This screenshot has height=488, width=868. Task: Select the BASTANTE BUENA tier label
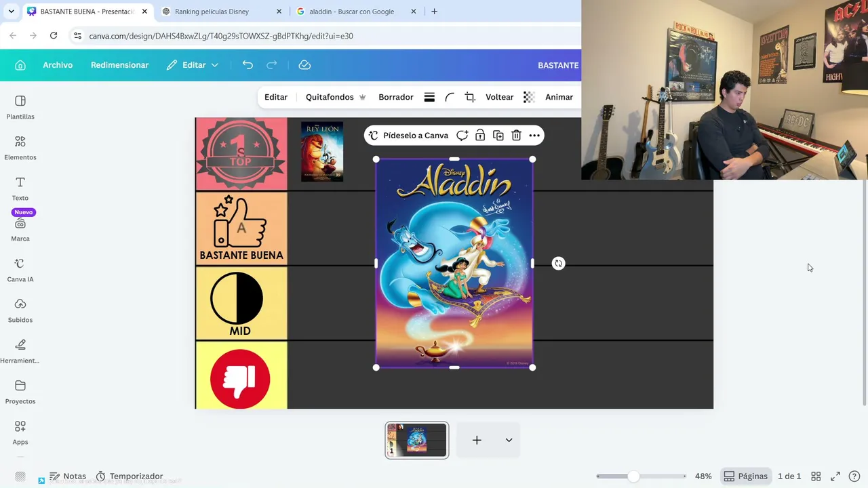[x=241, y=256]
